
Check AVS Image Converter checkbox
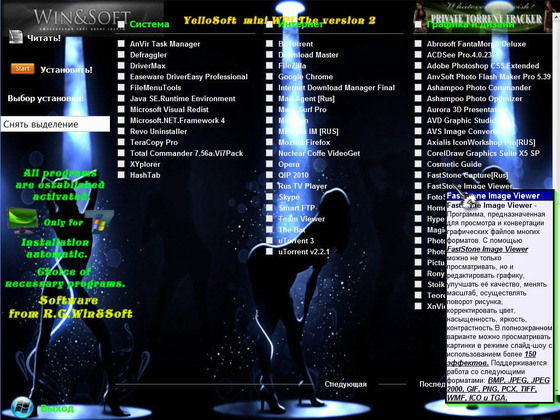pos(418,131)
